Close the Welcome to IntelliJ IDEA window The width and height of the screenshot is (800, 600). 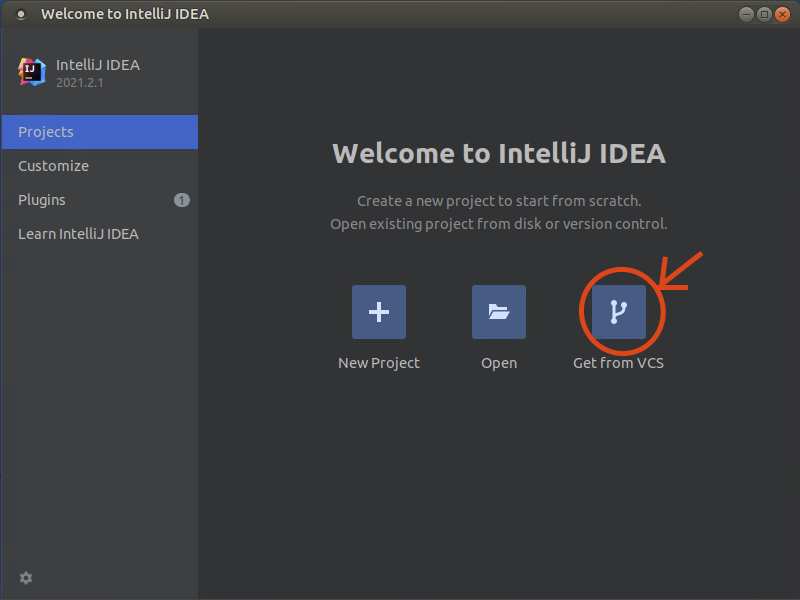pyautogui.click(x=782, y=14)
